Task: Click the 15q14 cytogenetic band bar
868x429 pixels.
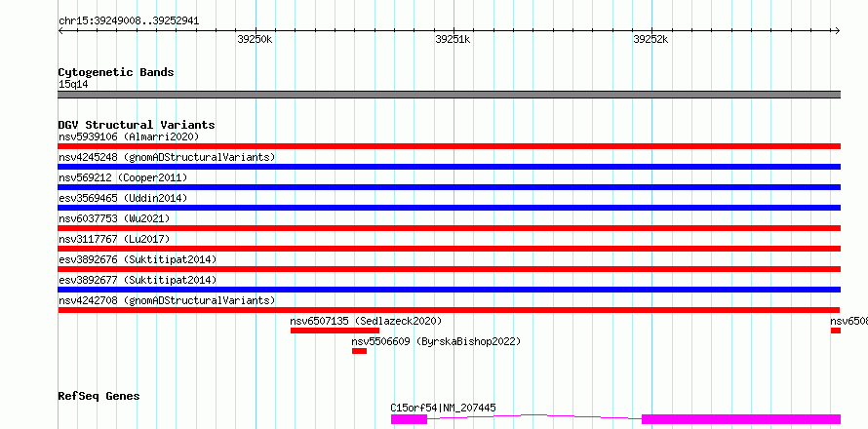Action: (x=449, y=95)
